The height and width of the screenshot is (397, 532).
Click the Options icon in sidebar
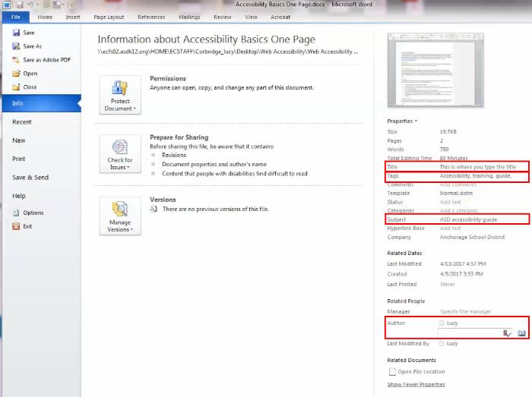(16, 213)
